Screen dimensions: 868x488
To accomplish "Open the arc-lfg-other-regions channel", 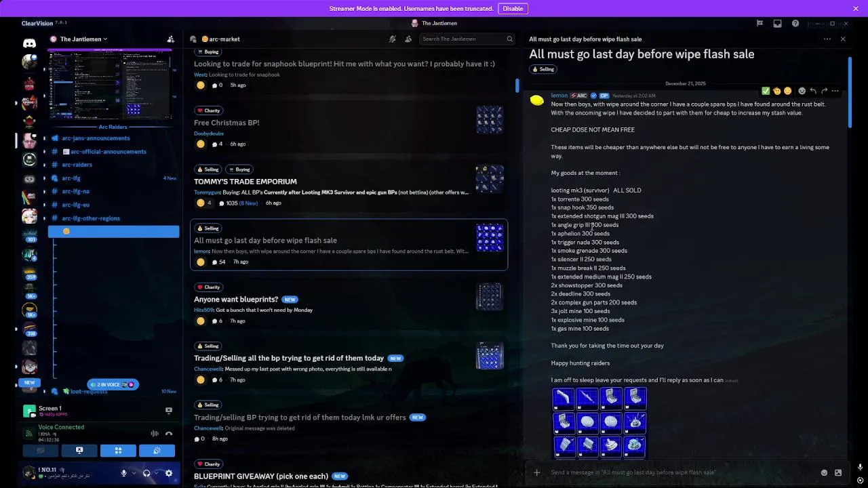I will point(91,218).
